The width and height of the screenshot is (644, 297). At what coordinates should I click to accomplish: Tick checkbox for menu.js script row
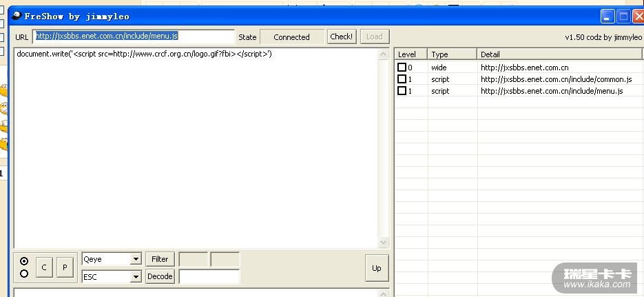[x=402, y=91]
